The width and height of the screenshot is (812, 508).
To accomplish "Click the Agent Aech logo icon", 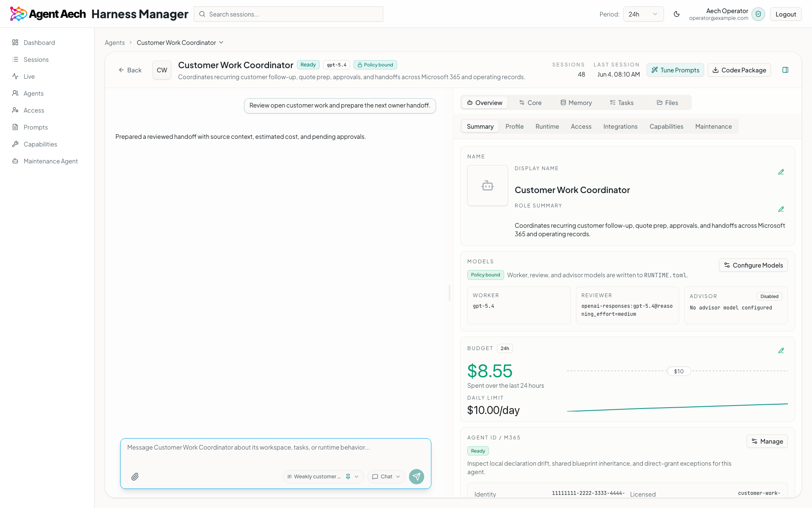I will 18,14.
